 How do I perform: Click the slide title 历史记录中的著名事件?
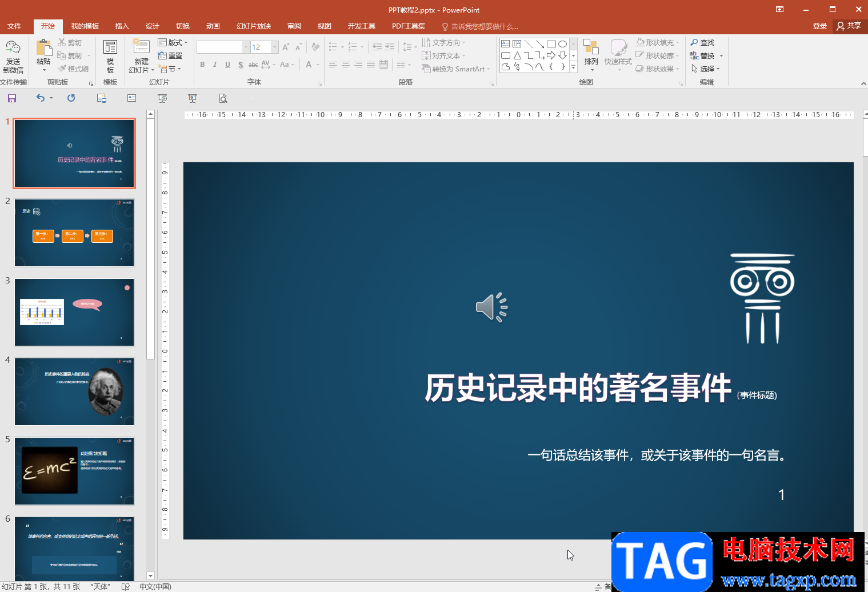pos(578,388)
